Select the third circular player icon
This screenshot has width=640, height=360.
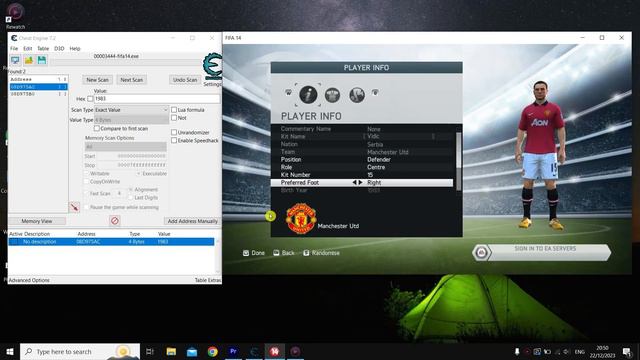pyautogui.click(x=357, y=95)
